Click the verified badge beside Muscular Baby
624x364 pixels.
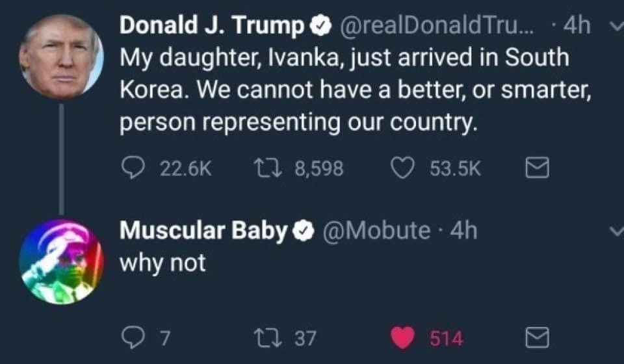point(302,231)
